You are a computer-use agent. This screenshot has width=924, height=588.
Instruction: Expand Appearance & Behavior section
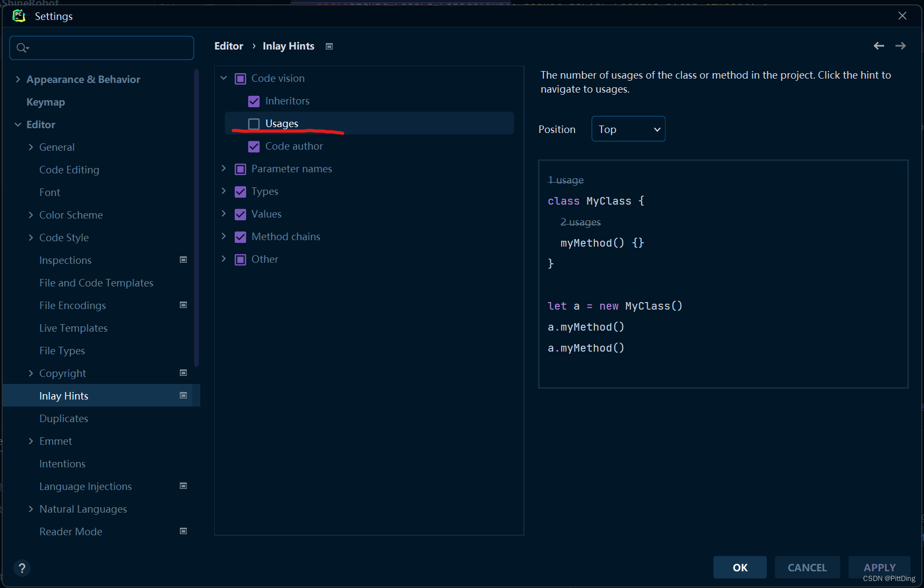click(18, 79)
